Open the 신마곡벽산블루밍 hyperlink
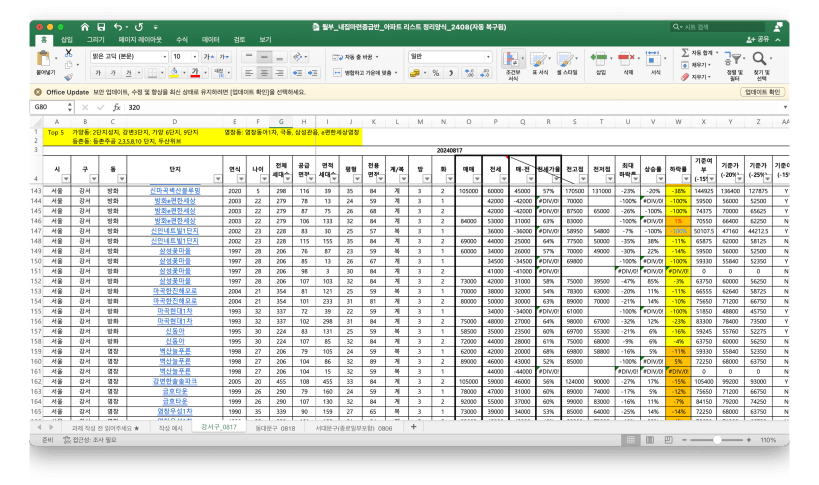The image size is (819, 485). tap(174, 191)
